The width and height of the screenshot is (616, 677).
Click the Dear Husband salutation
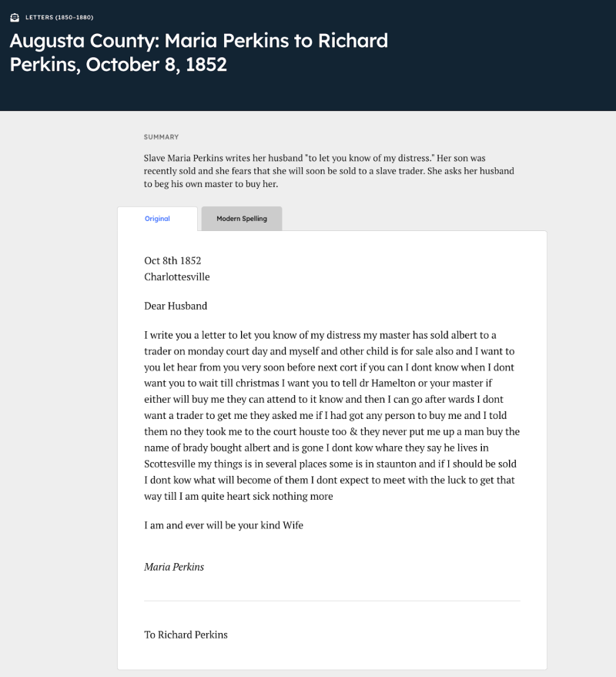(x=176, y=306)
